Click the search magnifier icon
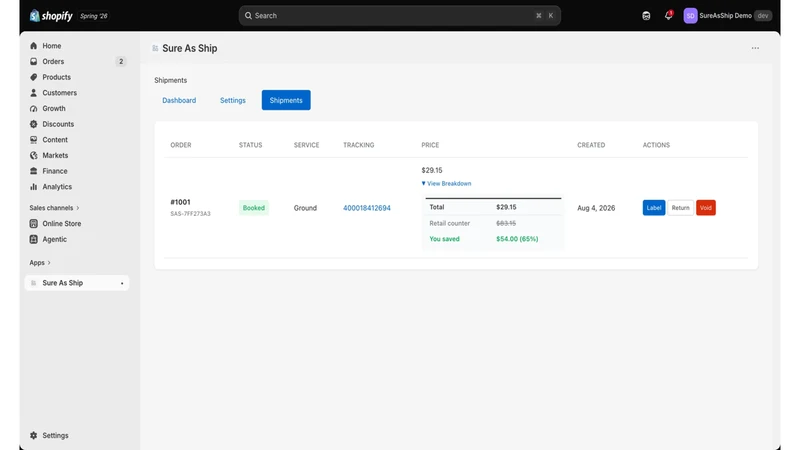This screenshot has width=800, height=450. (x=248, y=16)
